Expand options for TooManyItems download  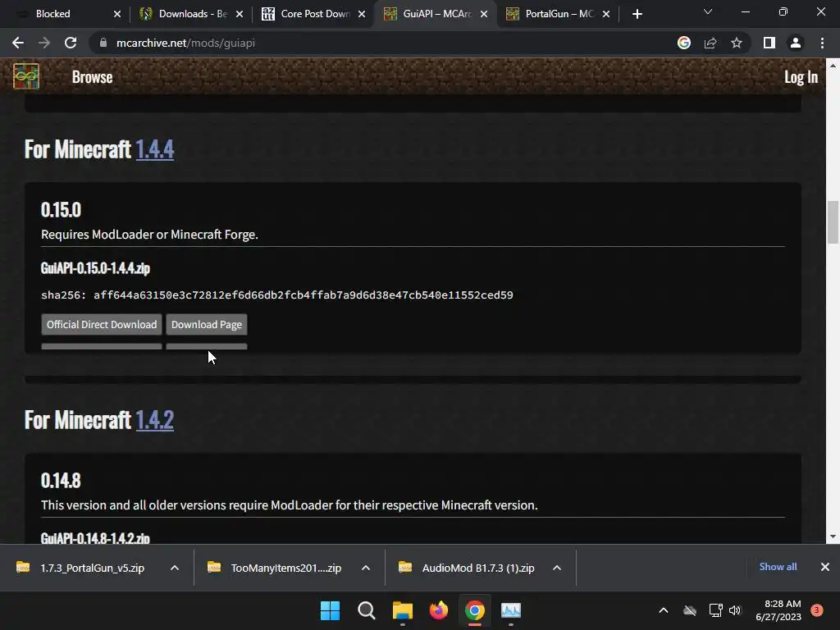pyautogui.click(x=366, y=568)
